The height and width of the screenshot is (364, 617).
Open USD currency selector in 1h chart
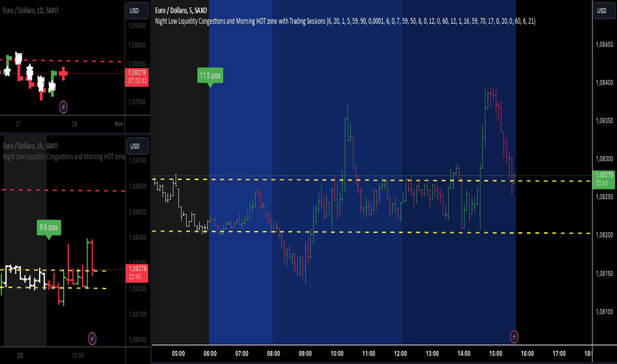[x=137, y=146]
